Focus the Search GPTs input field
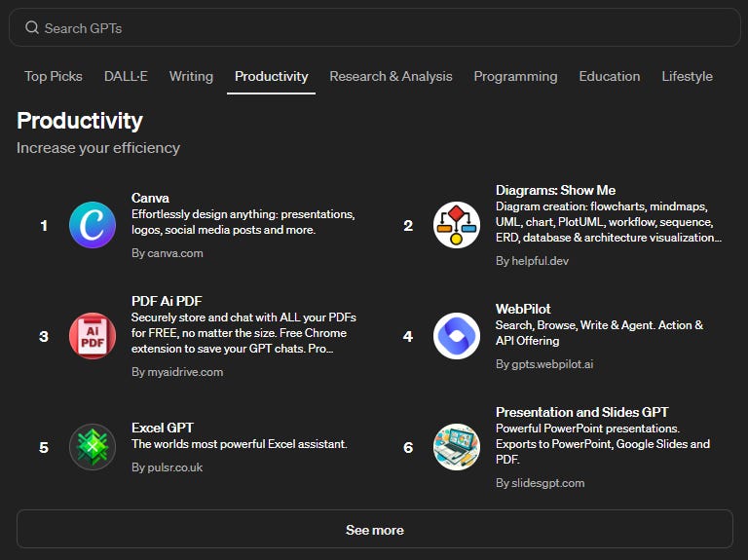The image size is (748, 560). click(374, 27)
